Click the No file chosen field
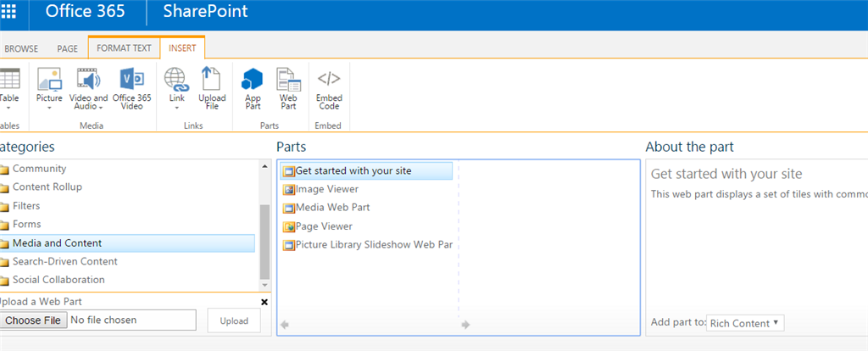Screen dimensions: 868x351 point(104,320)
